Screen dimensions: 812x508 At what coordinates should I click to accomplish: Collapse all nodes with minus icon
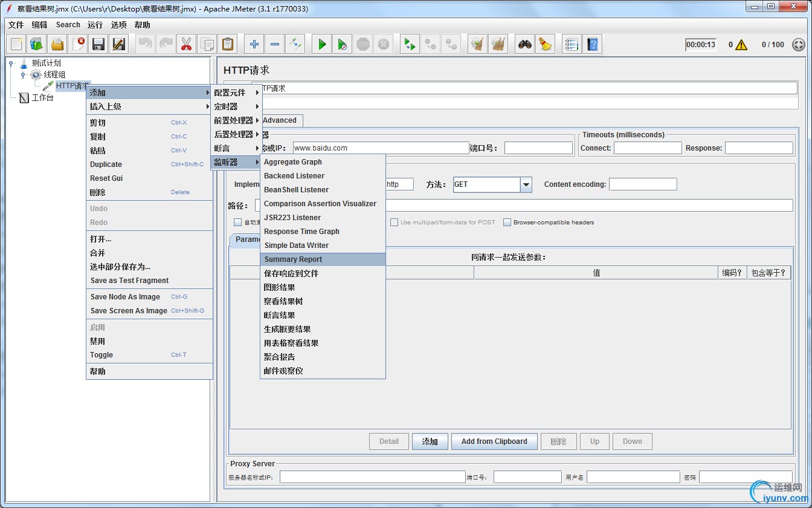click(x=275, y=44)
